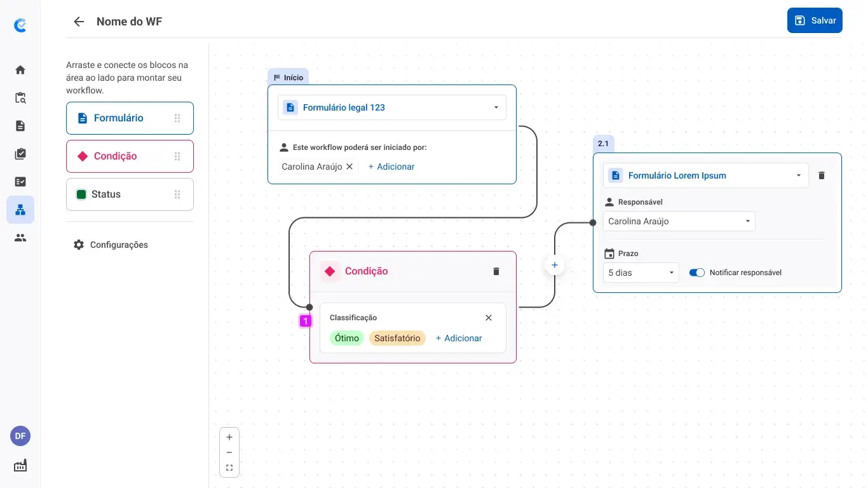
Task: Click the Salvar button
Action: [815, 20]
